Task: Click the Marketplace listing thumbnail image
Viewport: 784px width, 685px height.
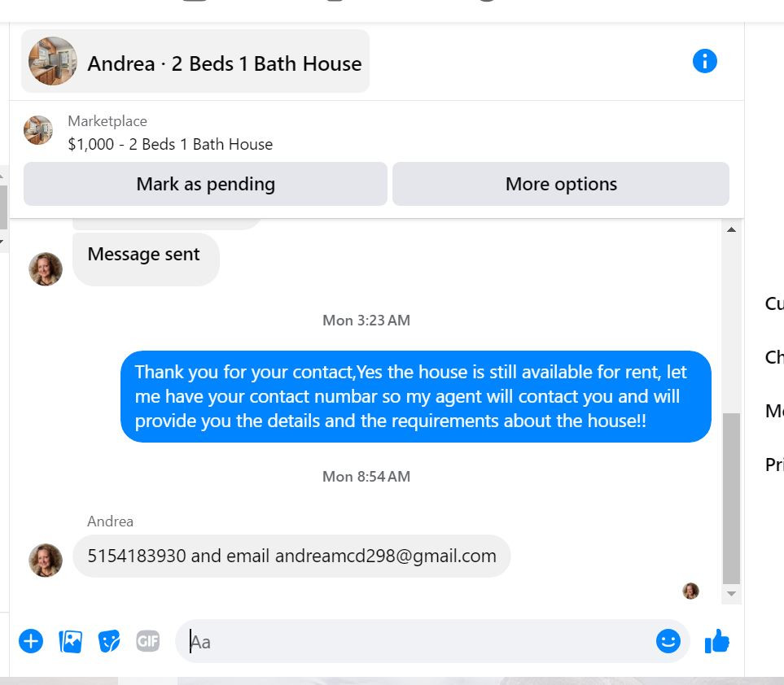Action: [38, 130]
